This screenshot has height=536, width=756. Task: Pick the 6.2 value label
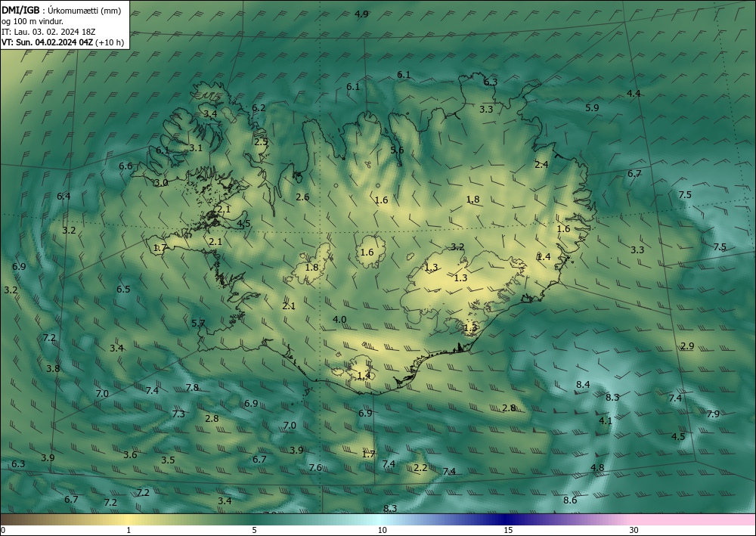click(x=259, y=107)
